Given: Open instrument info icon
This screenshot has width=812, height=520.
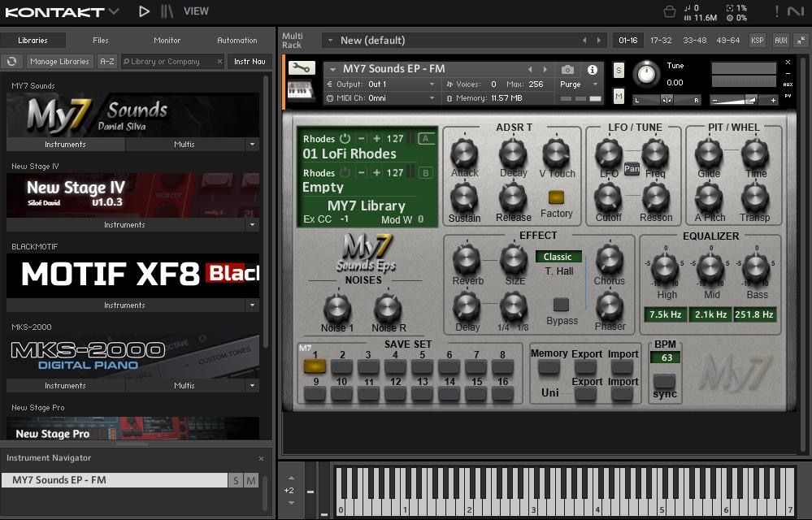Looking at the screenshot, I should (593, 69).
